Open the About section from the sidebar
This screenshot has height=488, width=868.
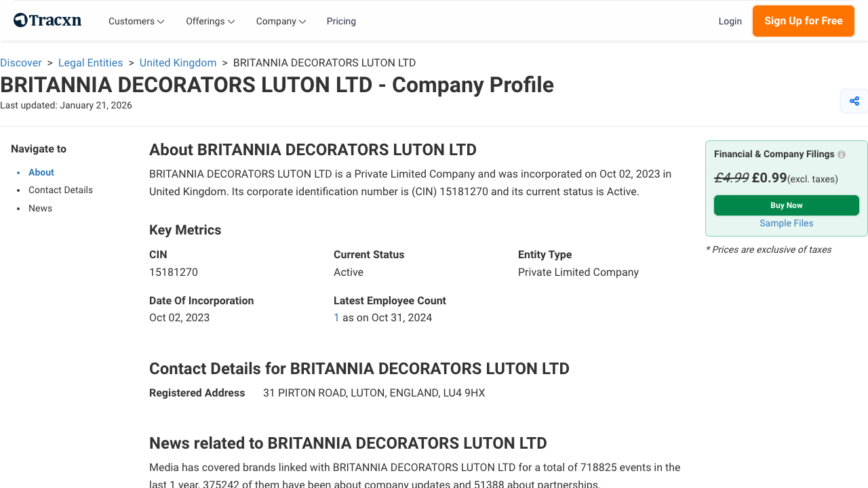[41, 172]
